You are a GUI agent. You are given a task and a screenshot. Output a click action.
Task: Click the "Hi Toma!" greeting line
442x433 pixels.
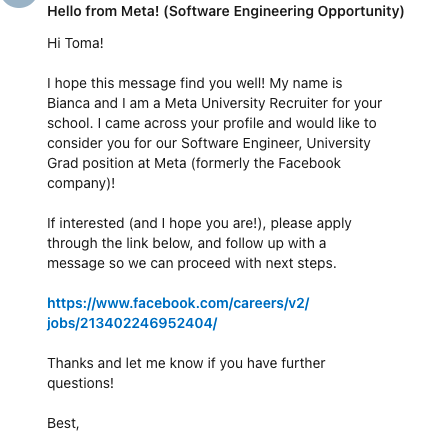point(75,43)
